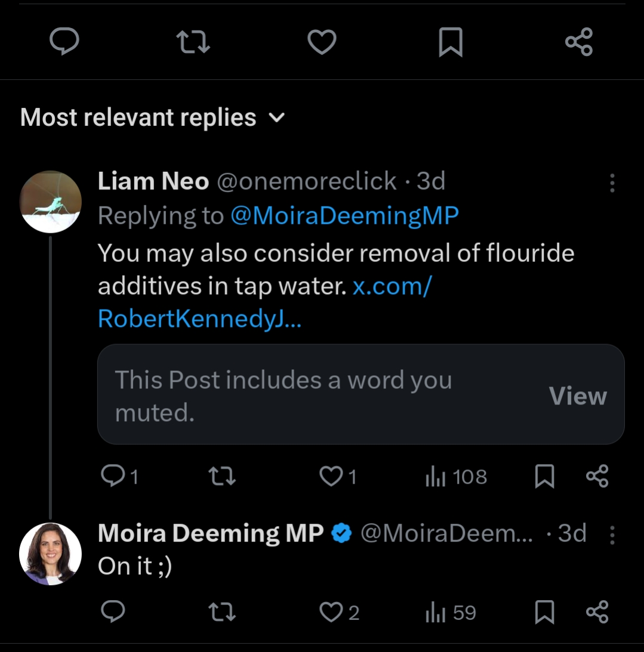Screen dimensions: 644x652
Task: Bookmark Liam Neo's reply
Action: point(544,476)
